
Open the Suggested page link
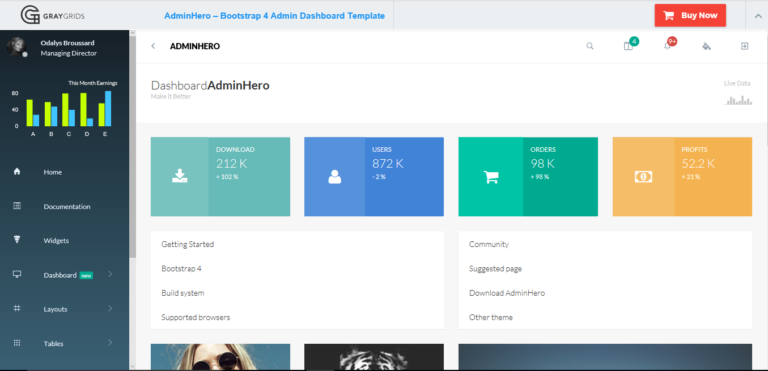click(x=495, y=269)
